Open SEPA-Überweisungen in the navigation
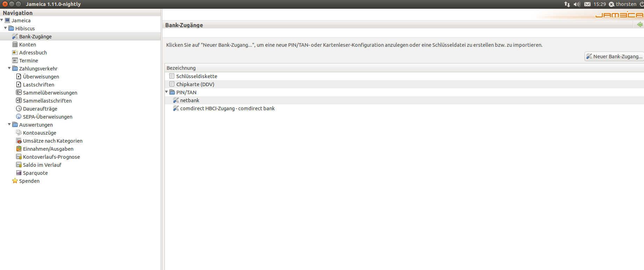Screen dimensions: 644x270 pyautogui.click(x=47, y=117)
